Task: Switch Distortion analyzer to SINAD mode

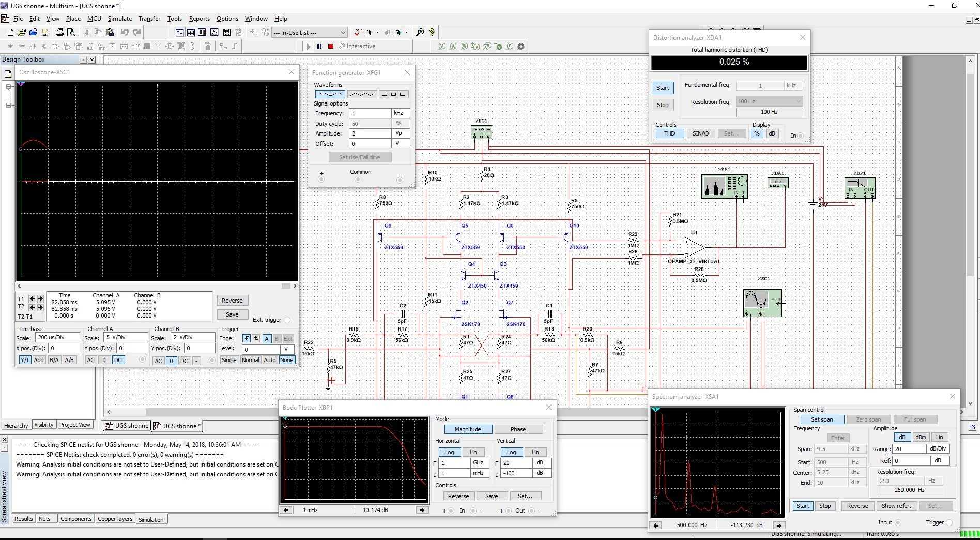Action: point(700,133)
